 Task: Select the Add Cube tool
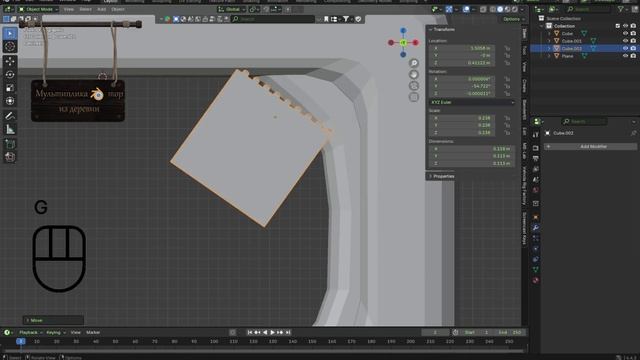(10, 144)
